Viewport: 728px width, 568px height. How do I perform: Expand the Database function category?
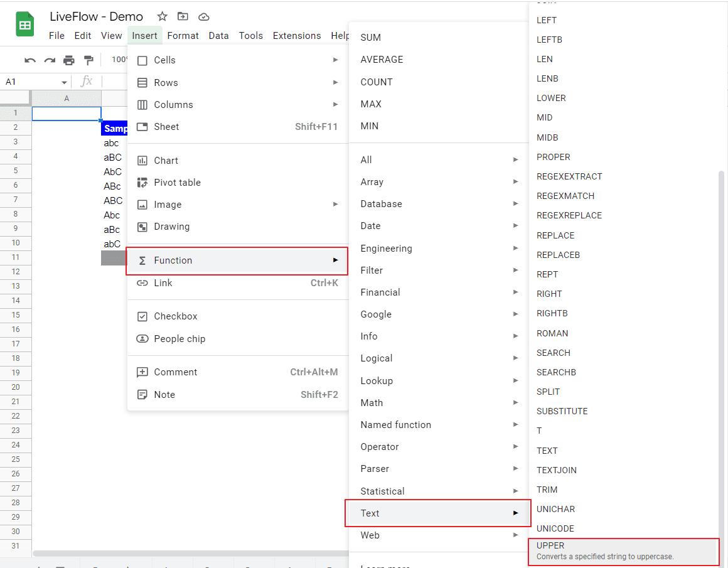[x=439, y=204]
